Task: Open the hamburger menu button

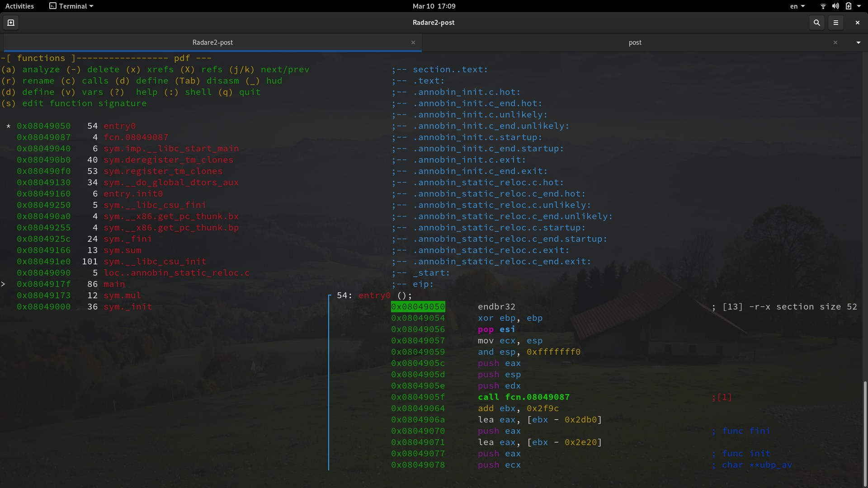Action: [x=836, y=23]
